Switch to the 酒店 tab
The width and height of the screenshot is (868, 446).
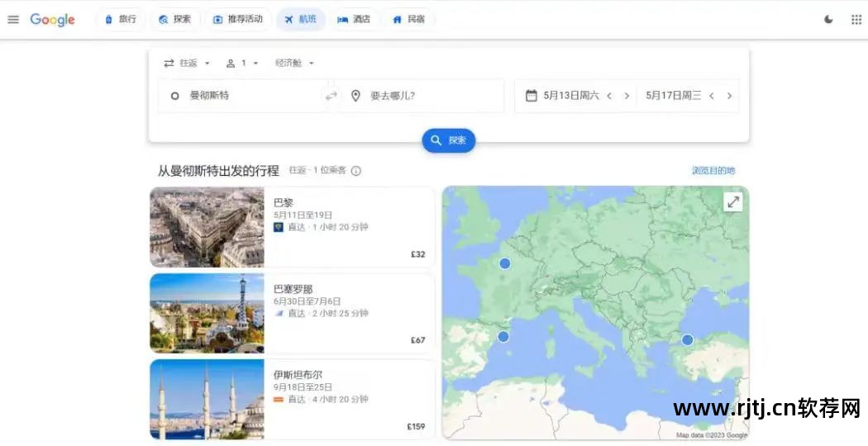point(355,19)
